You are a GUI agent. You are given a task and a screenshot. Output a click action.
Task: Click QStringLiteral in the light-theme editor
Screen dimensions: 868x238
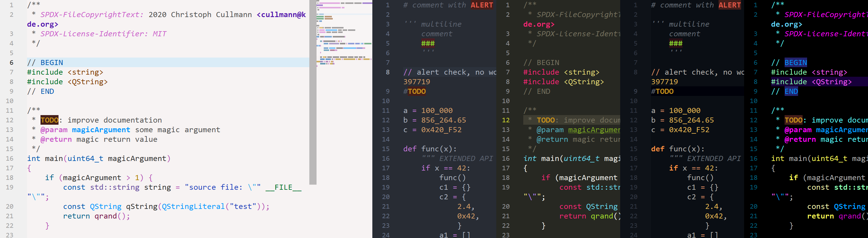(x=193, y=207)
